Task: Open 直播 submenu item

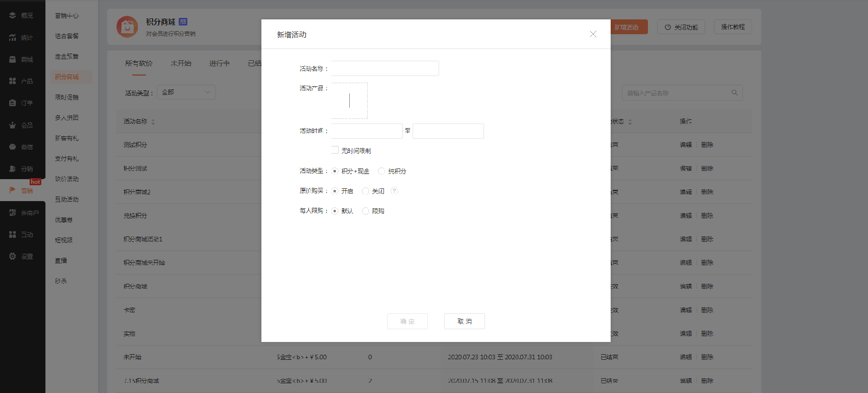Action: [61, 260]
